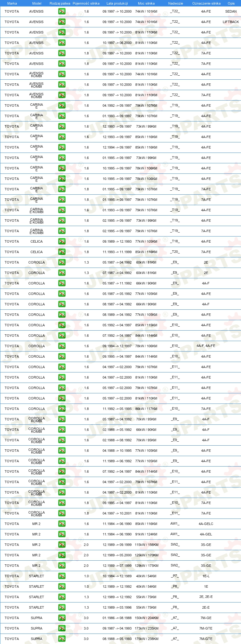Screen dimensions: 241x644
Task: Click fuel icon in COROLLA 86kW / 117KM row
Action: pyautogui.click(x=62, y=409)
